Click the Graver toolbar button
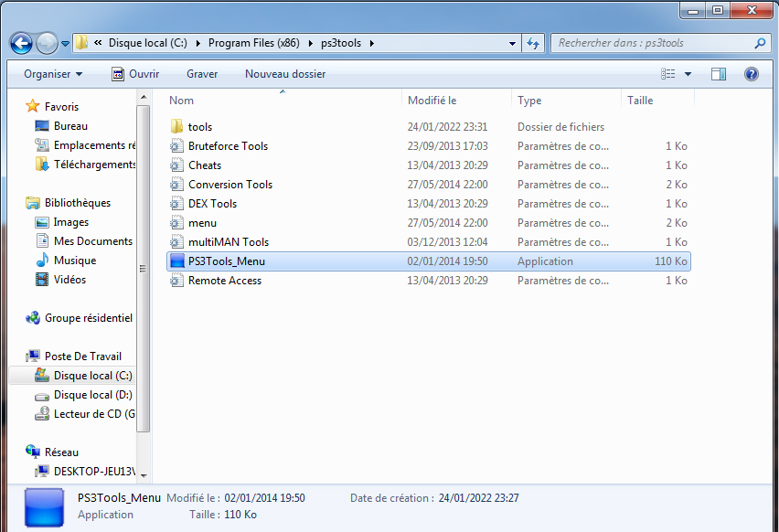 (x=202, y=74)
